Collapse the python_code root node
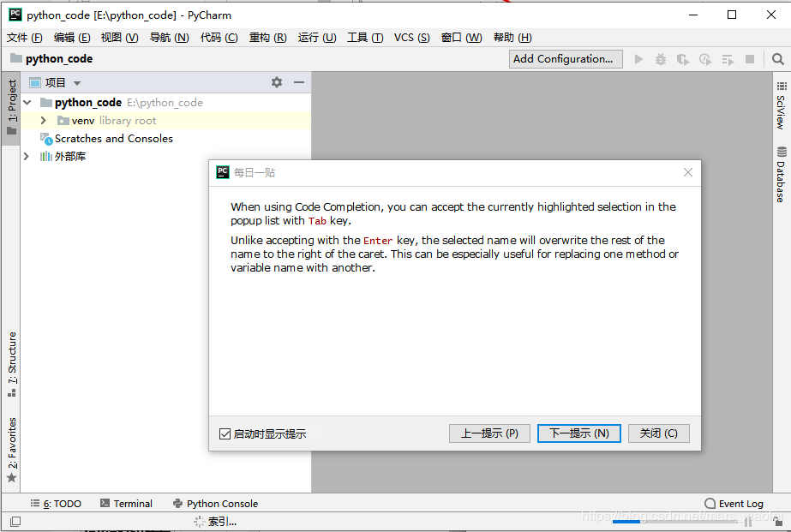The image size is (791, 532). pyautogui.click(x=27, y=102)
